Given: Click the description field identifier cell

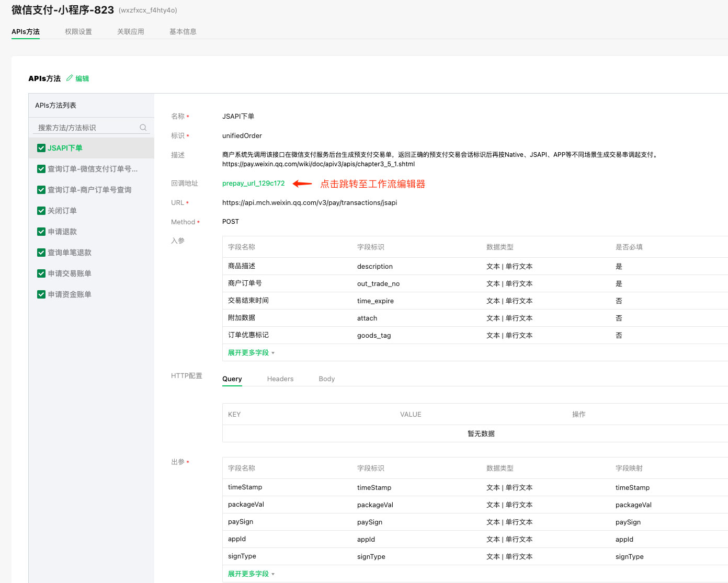Looking at the screenshot, I should click(375, 267).
